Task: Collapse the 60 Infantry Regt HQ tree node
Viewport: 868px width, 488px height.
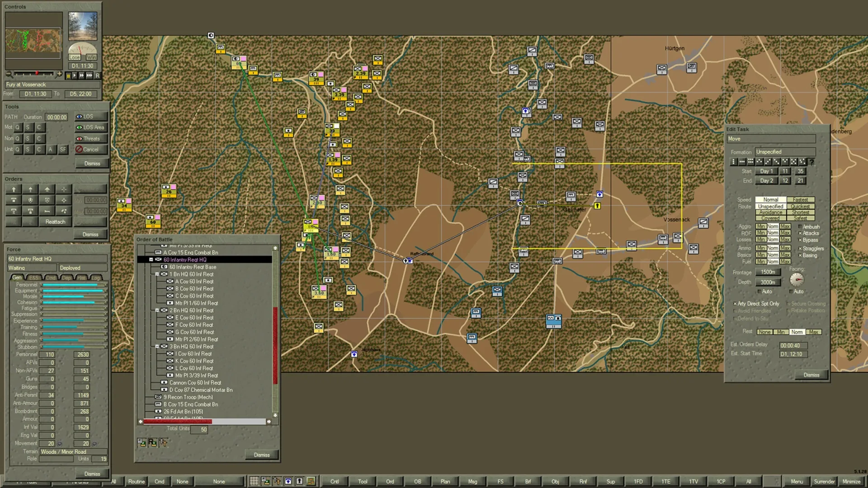Action: point(151,259)
